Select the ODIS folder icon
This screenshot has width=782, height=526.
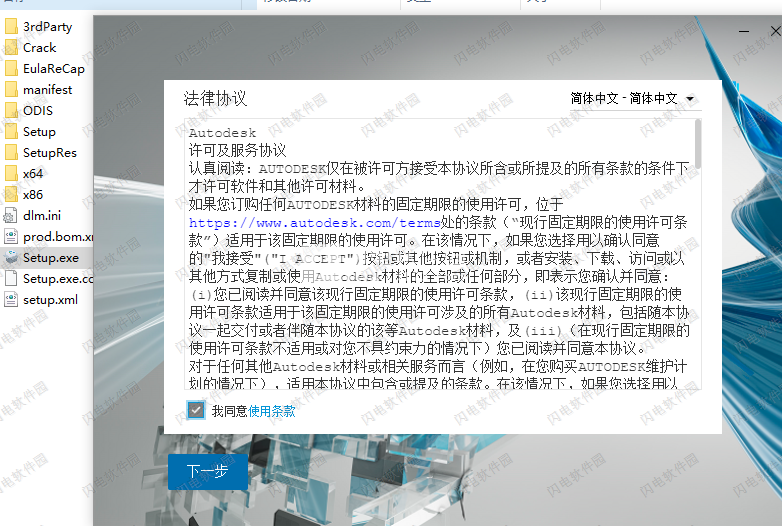(10, 110)
